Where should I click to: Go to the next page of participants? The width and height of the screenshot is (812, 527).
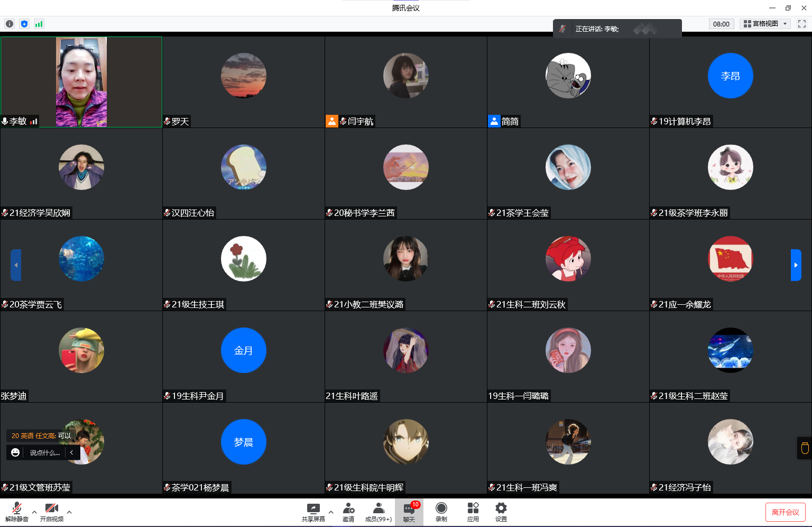click(796, 265)
